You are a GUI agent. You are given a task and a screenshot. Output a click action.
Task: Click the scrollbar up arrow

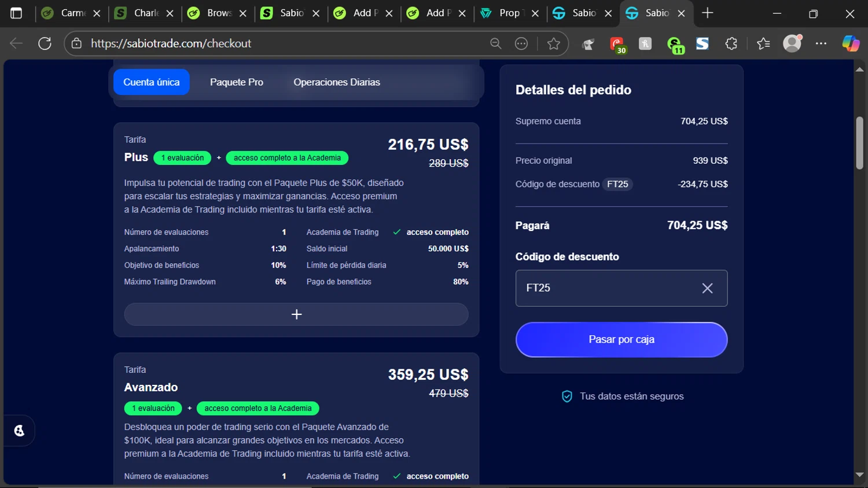click(x=859, y=69)
